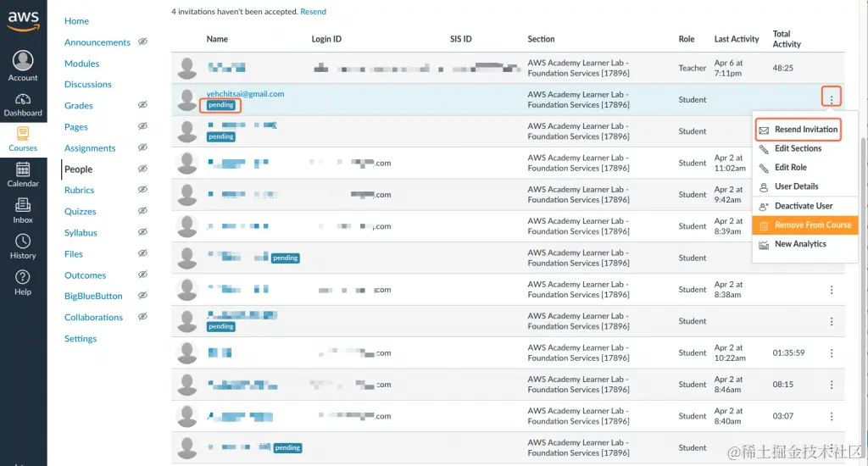Toggle visibility eye next to Quizzes
868x466 pixels.
(x=142, y=210)
